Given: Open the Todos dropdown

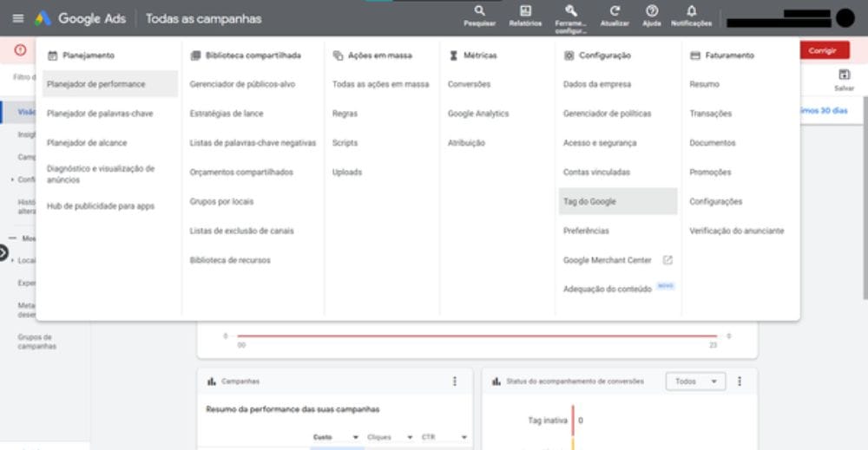Looking at the screenshot, I should [x=696, y=382].
